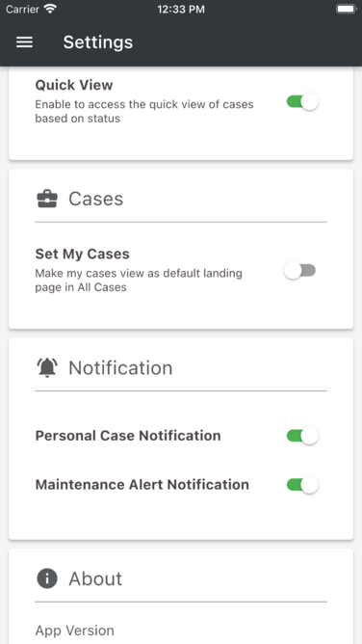Open the hamburger navigation menu

(x=25, y=42)
